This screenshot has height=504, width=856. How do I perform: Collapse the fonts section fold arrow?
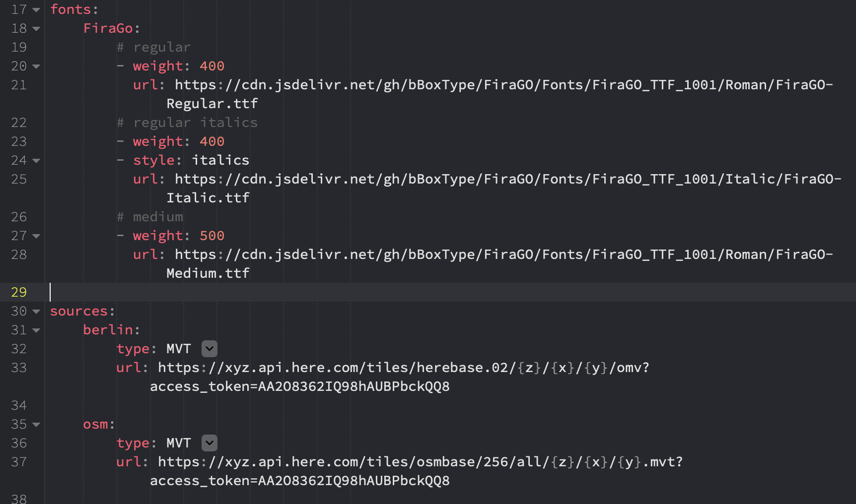[x=36, y=10]
